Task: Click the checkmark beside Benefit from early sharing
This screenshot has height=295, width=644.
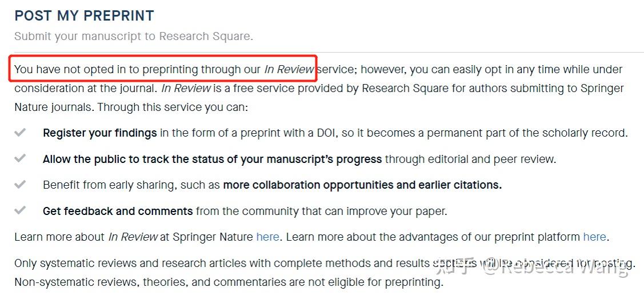Action: (20, 185)
